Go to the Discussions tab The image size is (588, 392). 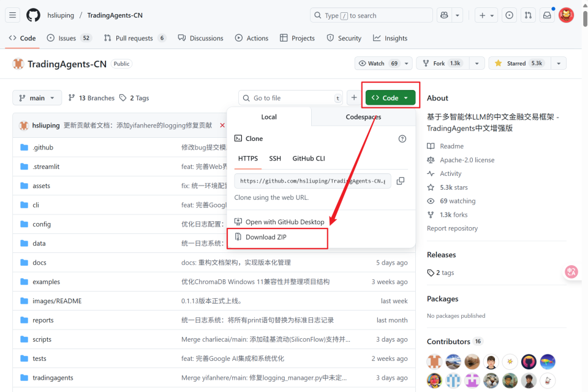(201, 38)
